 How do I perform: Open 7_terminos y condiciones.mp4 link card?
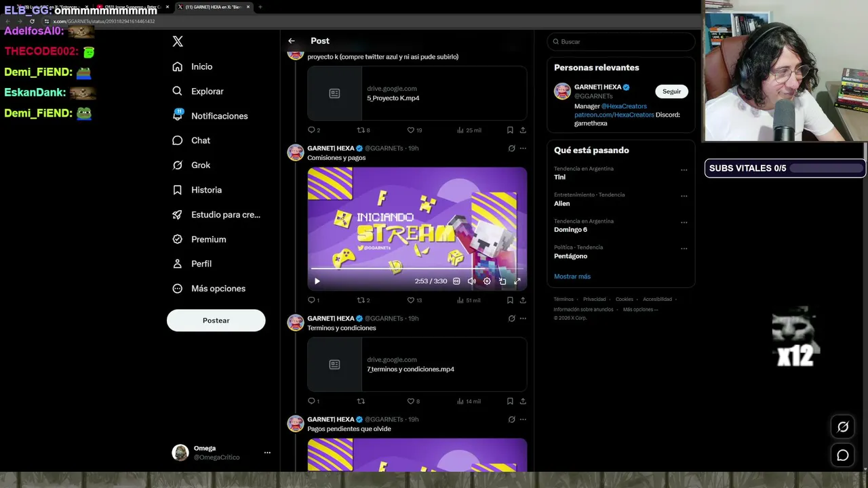click(417, 364)
